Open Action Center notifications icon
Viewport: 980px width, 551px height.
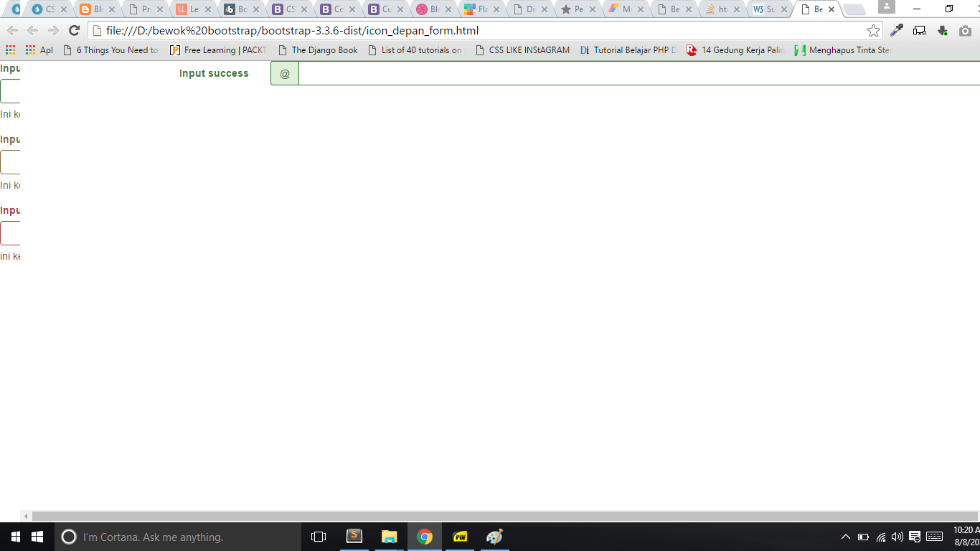(915, 537)
